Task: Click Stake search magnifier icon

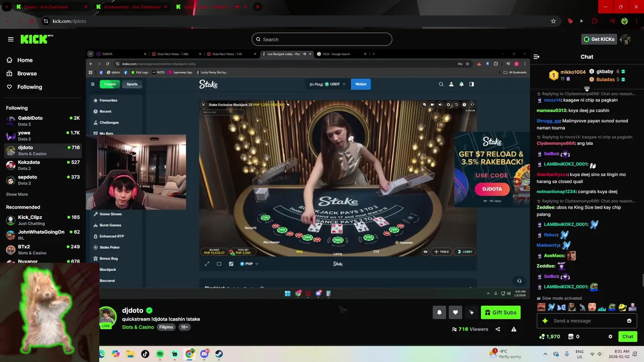Action: [441, 84]
